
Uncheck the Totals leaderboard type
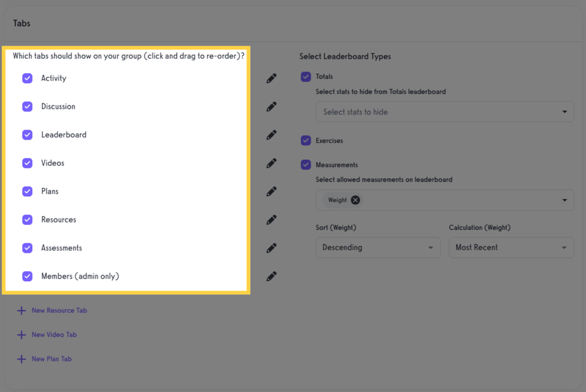click(306, 76)
